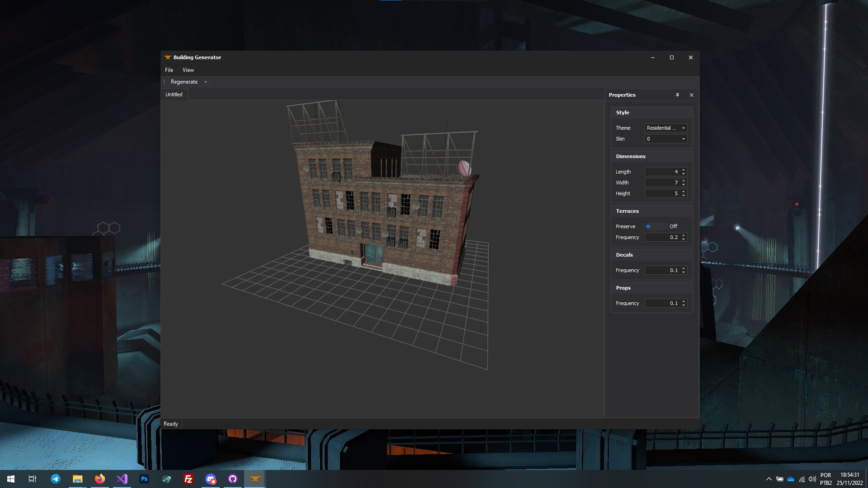868x488 pixels.
Task: Increase the building Height with the up arrow
Action: point(684,191)
